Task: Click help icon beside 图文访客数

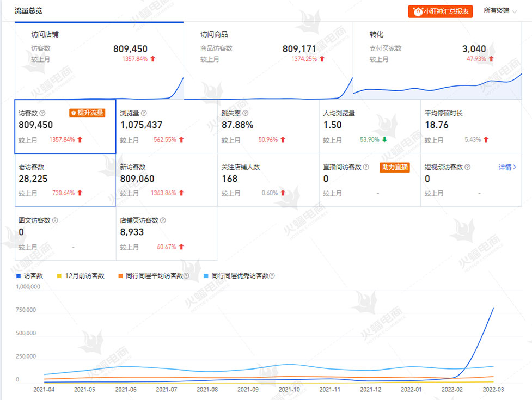Action: pyautogui.click(x=55, y=220)
